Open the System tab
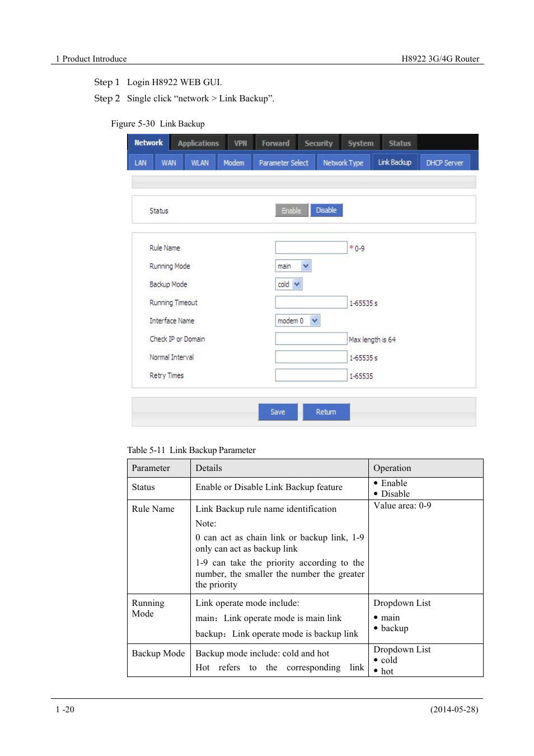This screenshot has width=534, height=756. click(360, 143)
